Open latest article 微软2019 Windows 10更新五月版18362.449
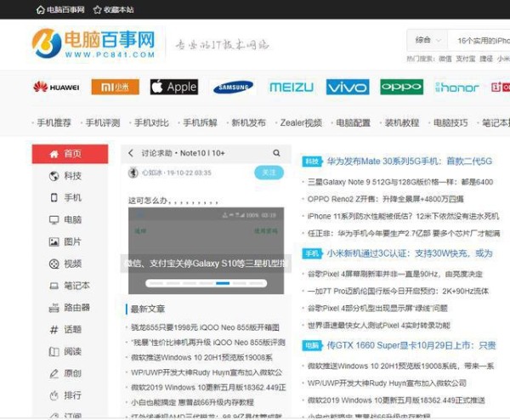The width and height of the screenshot is (510, 420). pos(208,388)
